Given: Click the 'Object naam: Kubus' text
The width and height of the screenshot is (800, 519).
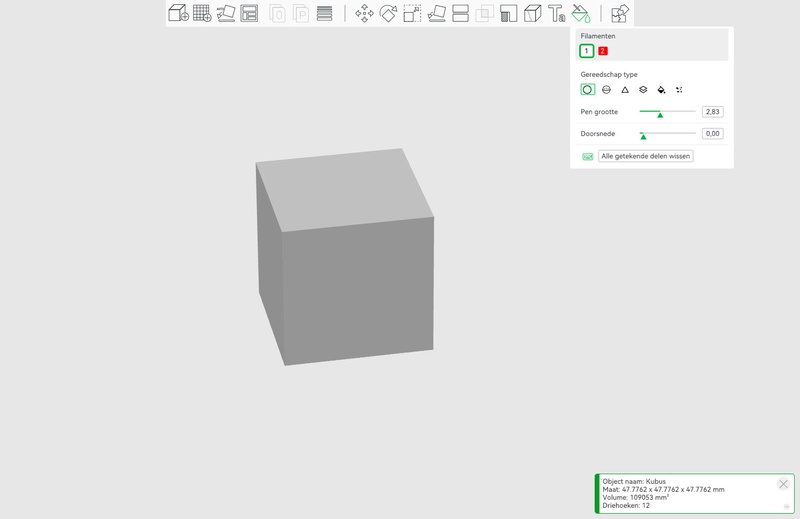Looking at the screenshot, I should [634, 481].
